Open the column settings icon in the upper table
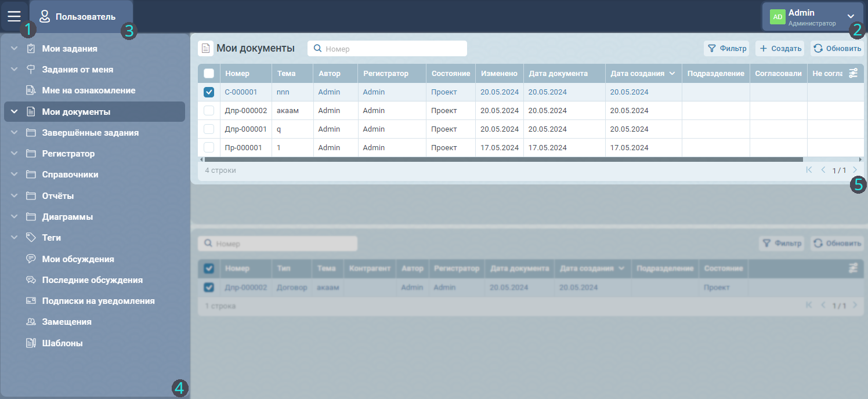Viewport: 868px width, 399px height. [853, 73]
